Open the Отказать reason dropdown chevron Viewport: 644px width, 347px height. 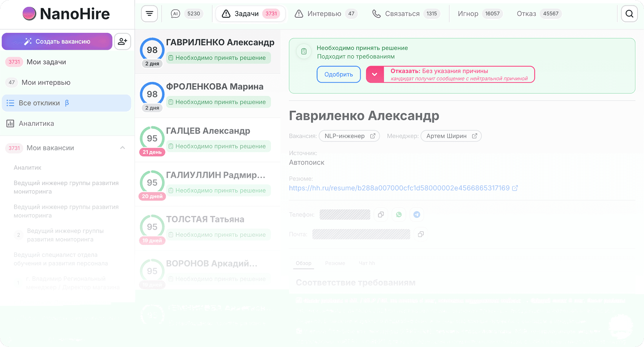[x=375, y=74]
